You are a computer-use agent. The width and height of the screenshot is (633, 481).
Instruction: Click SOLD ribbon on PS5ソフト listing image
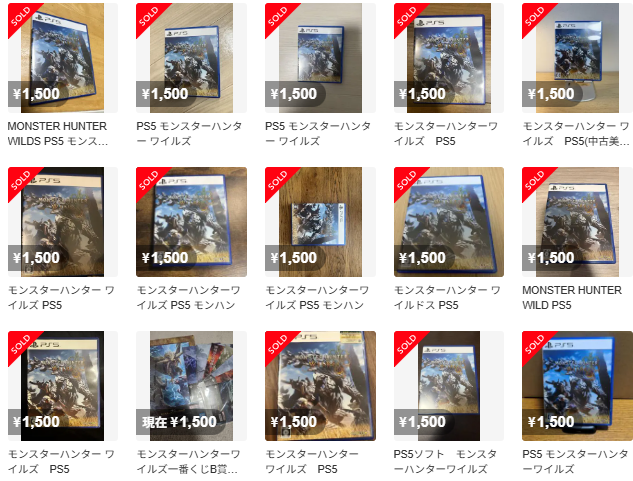[x=407, y=344]
